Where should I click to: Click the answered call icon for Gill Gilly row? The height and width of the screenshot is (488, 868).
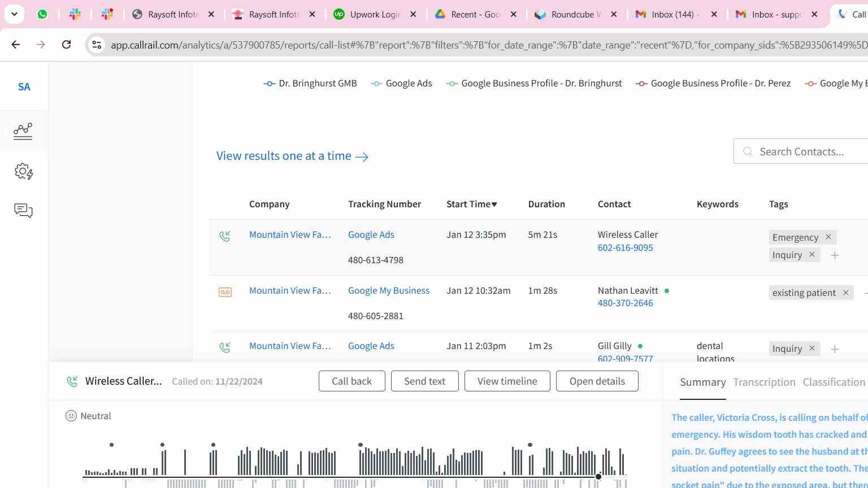225,347
